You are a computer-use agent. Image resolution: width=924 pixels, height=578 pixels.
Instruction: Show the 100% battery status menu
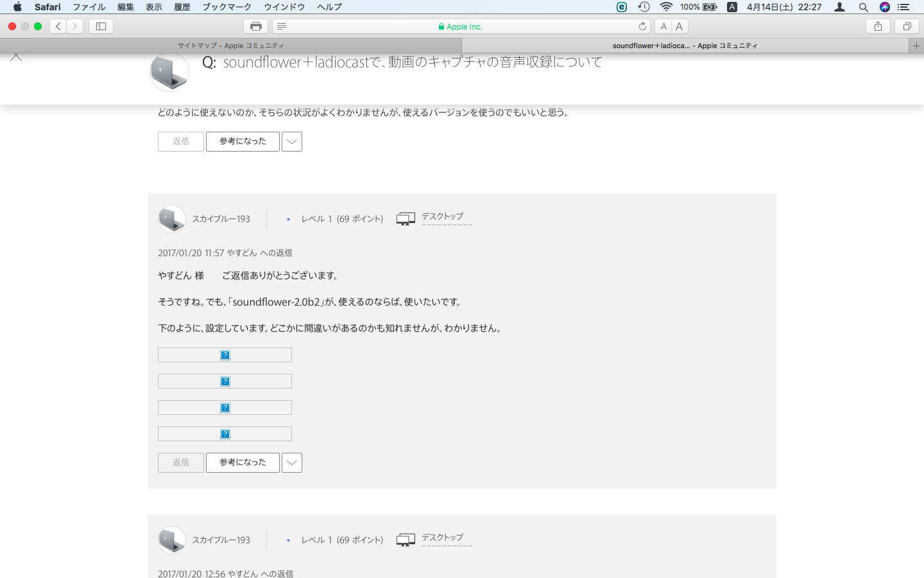699,7
